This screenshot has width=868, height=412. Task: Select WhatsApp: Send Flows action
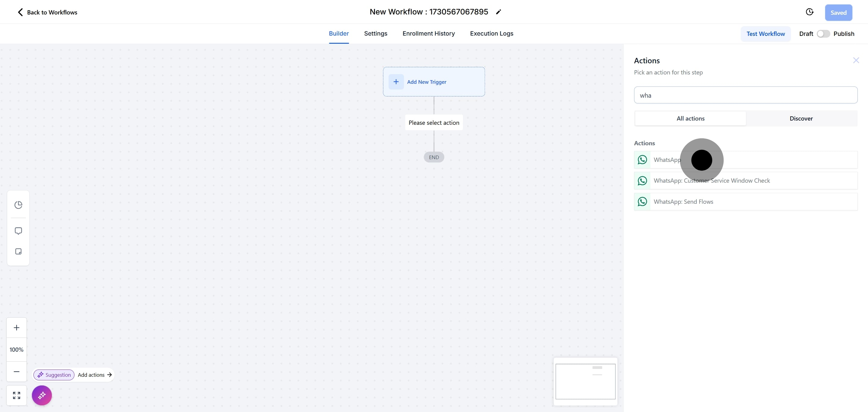pos(746,201)
